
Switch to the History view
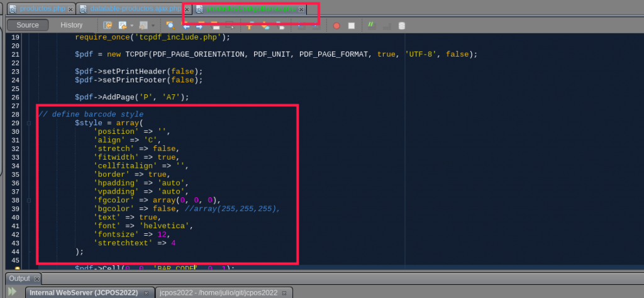(72, 25)
